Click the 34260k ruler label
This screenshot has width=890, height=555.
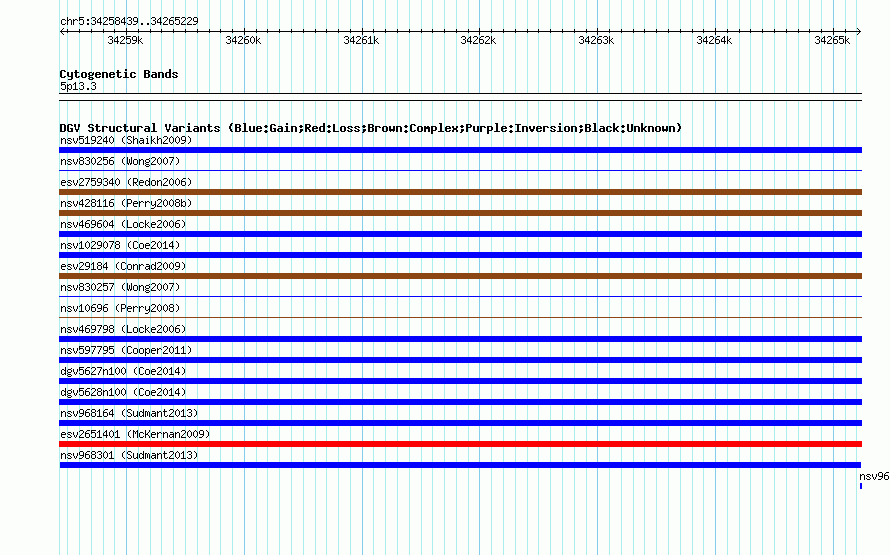click(x=244, y=40)
